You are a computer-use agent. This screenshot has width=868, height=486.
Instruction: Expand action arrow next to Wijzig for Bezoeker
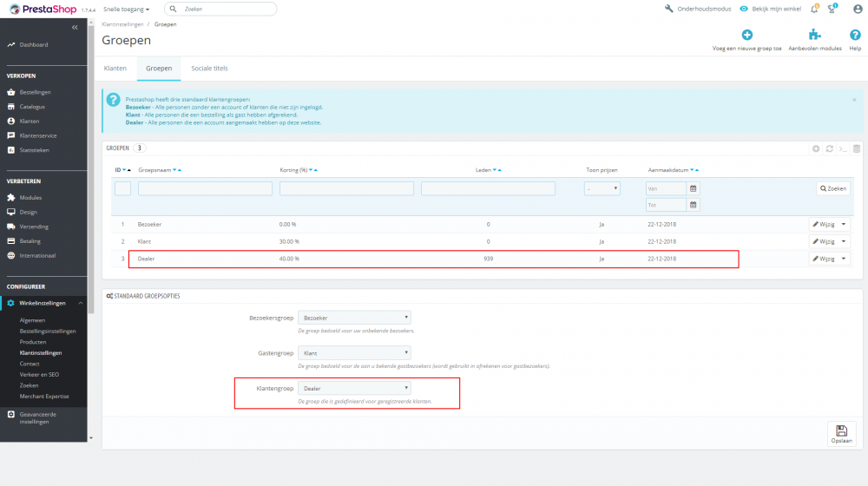[844, 224]
